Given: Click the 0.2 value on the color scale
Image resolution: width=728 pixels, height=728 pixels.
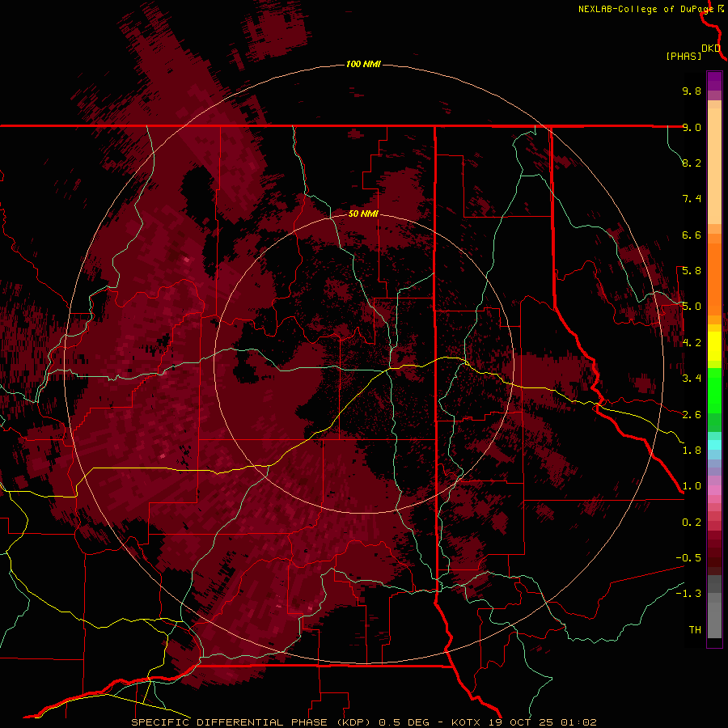Looking at the screenshot, I should (x=692, y=523).
